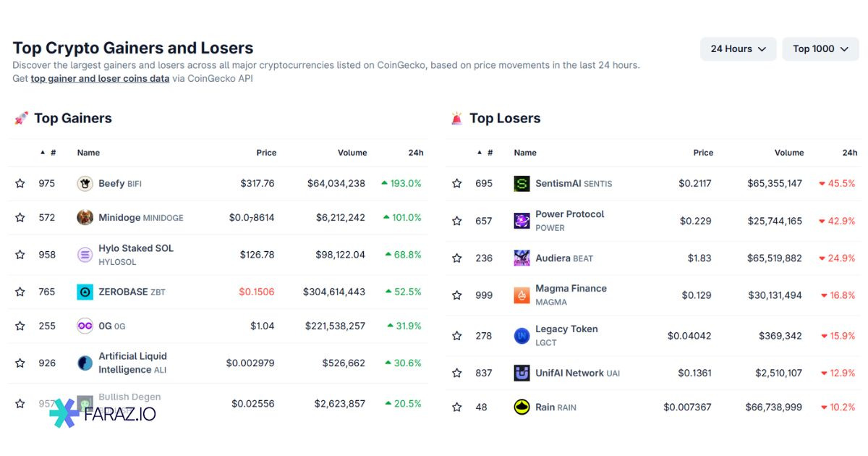Click the Hylo Staked SOL coin icon
The image size is (868, 456).
pos(85,254)
